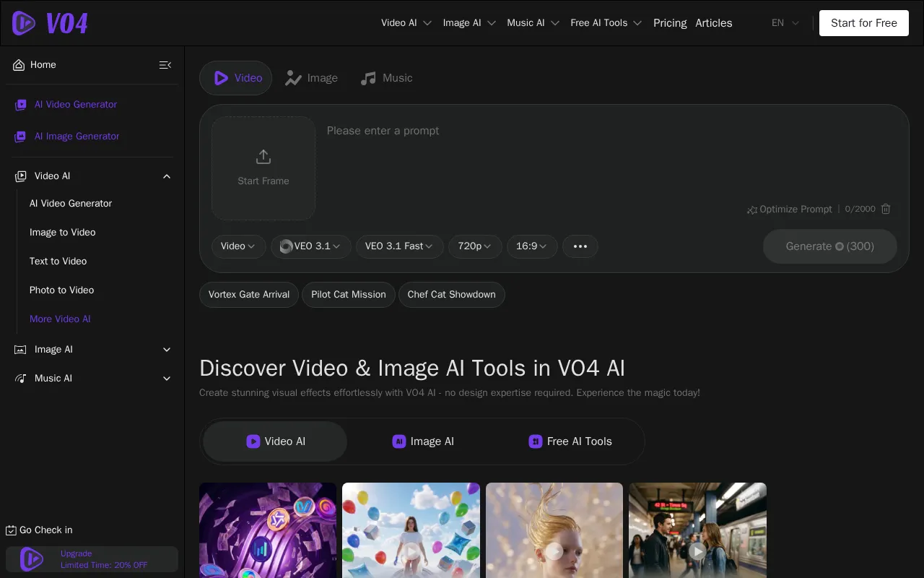
Task: Open the Free AI Tools navigation dropdown
Action: pos(606,23)
